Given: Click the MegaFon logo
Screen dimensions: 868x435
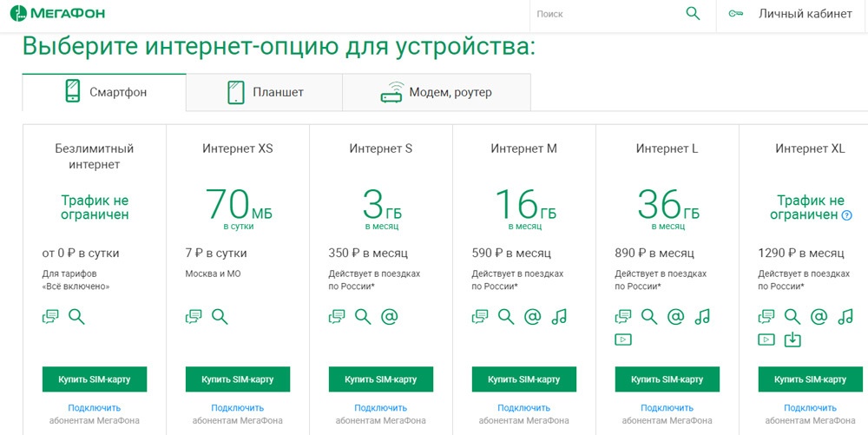Looking at the screenshot, I should tap(57, 13).
